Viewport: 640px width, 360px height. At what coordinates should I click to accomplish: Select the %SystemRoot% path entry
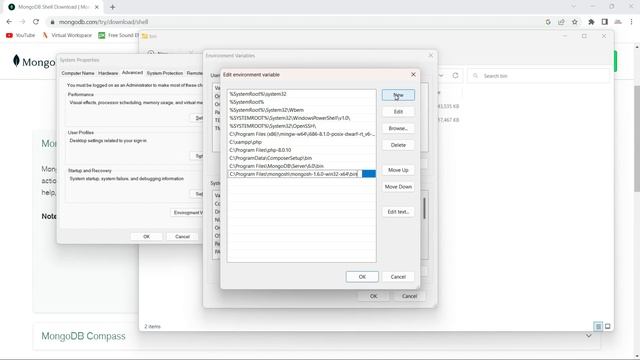pos(301,102)
